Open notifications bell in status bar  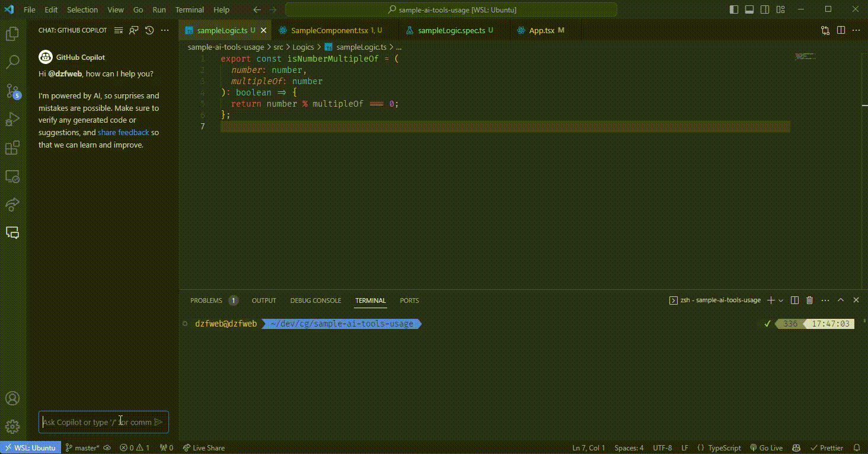coord(857,448)
